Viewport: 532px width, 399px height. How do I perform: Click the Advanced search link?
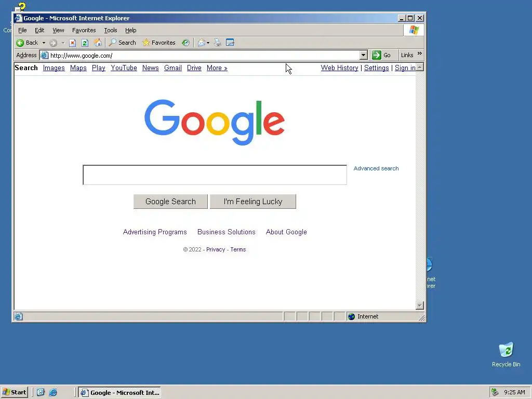[376, 168]
